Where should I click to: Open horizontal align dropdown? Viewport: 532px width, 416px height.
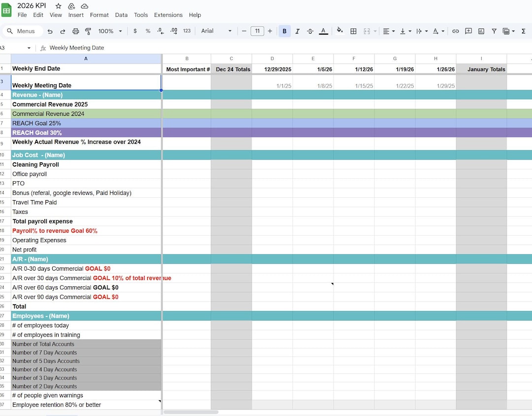click(x=389, y=31)
